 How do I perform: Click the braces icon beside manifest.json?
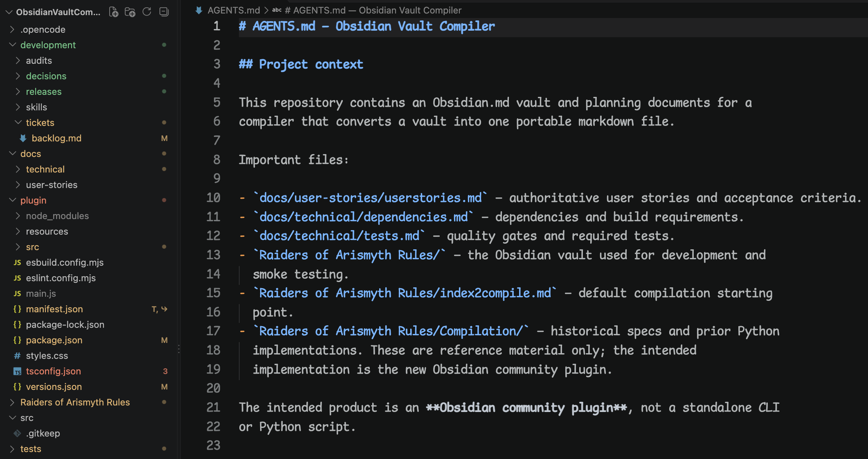(17, 309)
